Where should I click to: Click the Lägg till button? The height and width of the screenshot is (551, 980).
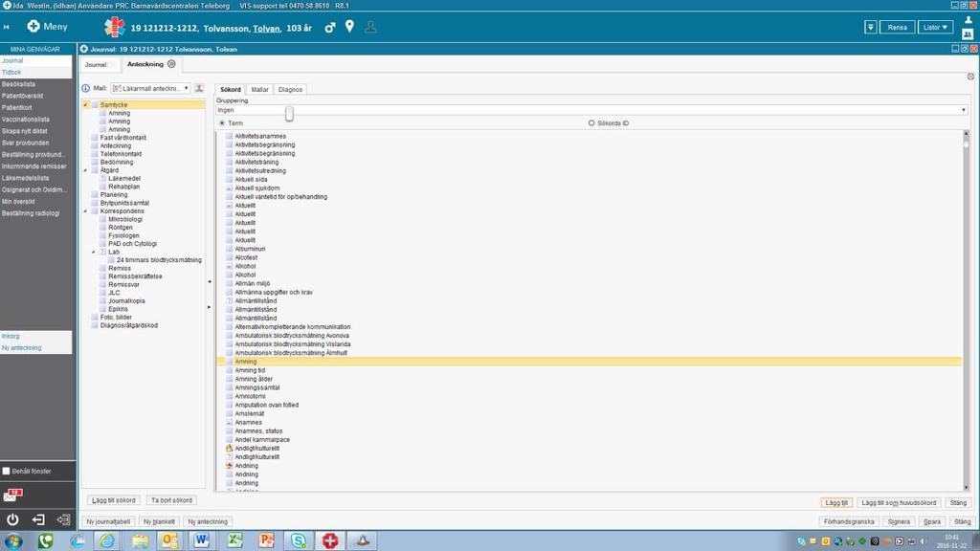click(836, 503)
